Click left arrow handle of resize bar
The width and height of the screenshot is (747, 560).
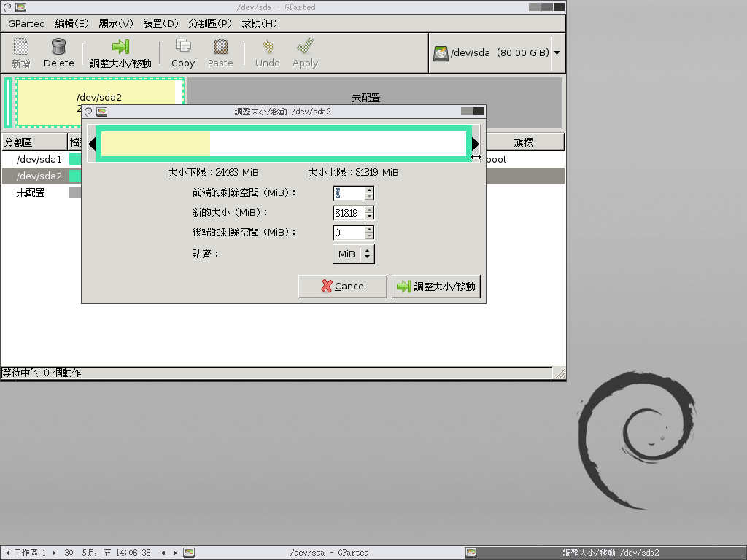coord(92,144)
